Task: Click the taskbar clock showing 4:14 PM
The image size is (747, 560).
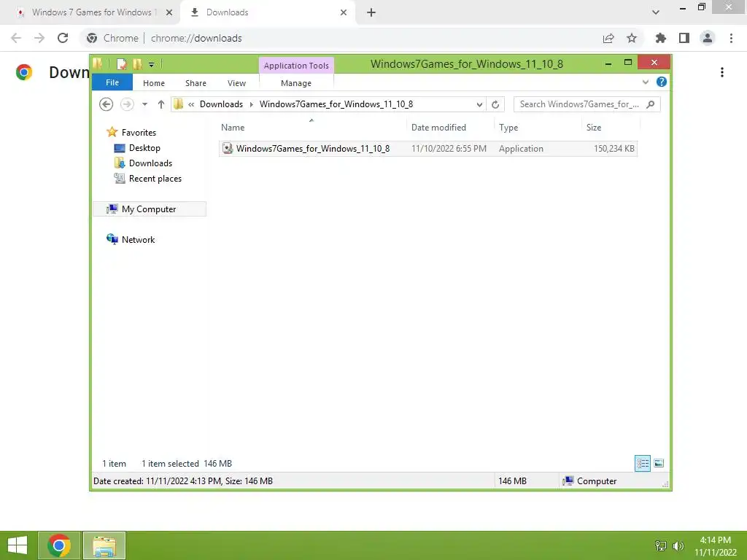Action: point(716,545)
